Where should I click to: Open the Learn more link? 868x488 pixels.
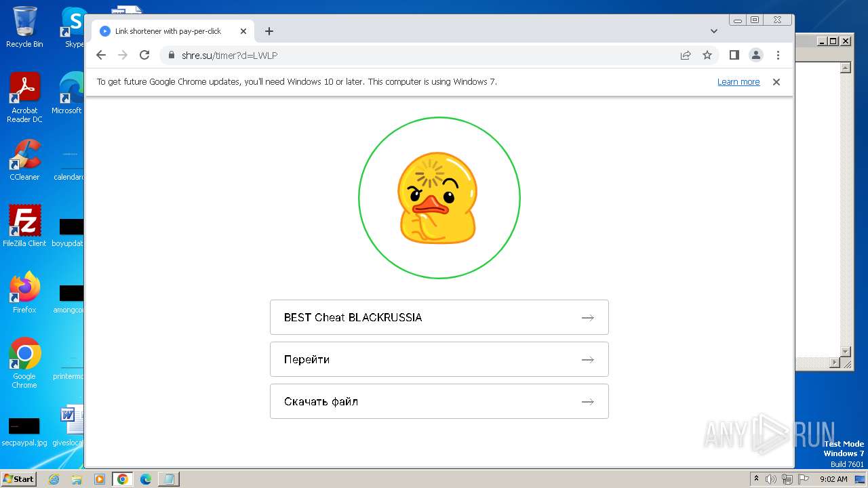738,82
